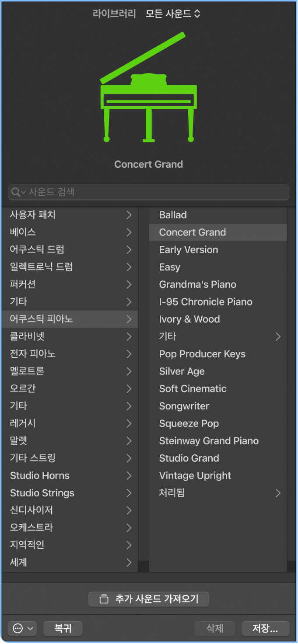Open the 오르간 category
This screenshot has height=644, width=298.
70,389
